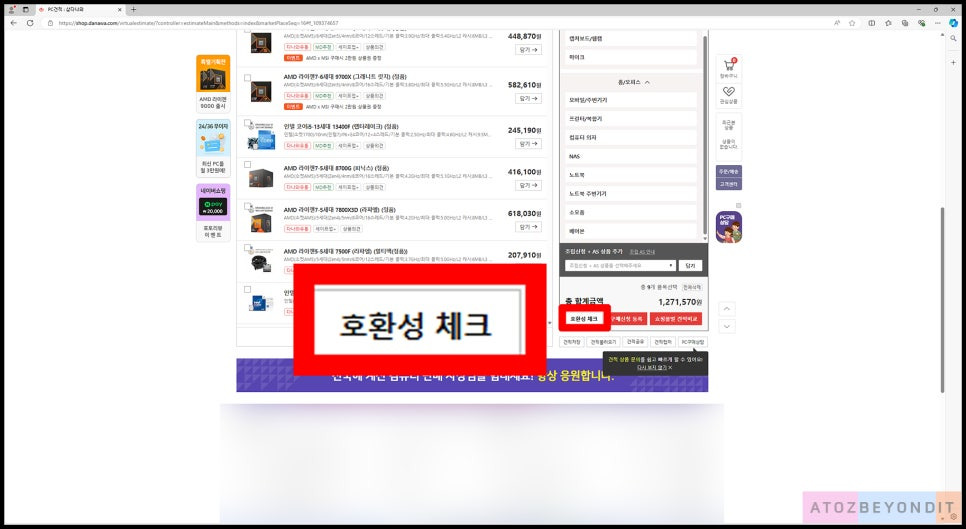
Task: Click 담기 beside the AS product dropdown
Action: point(690,265)
